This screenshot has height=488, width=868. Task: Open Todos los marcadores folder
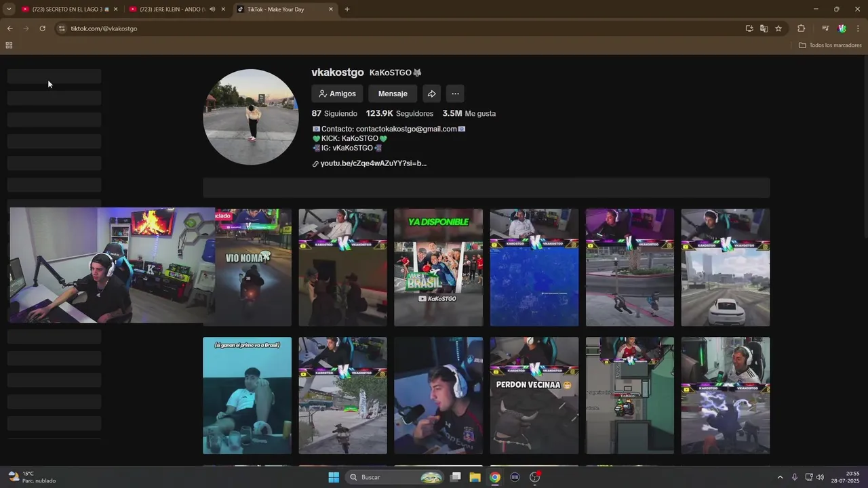830,45
